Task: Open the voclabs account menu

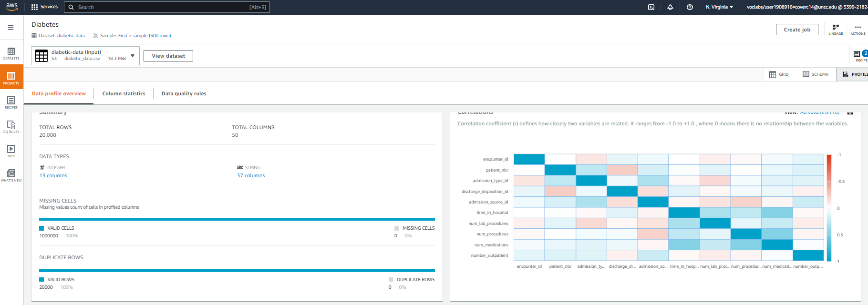Action: [x=807, y=7]
